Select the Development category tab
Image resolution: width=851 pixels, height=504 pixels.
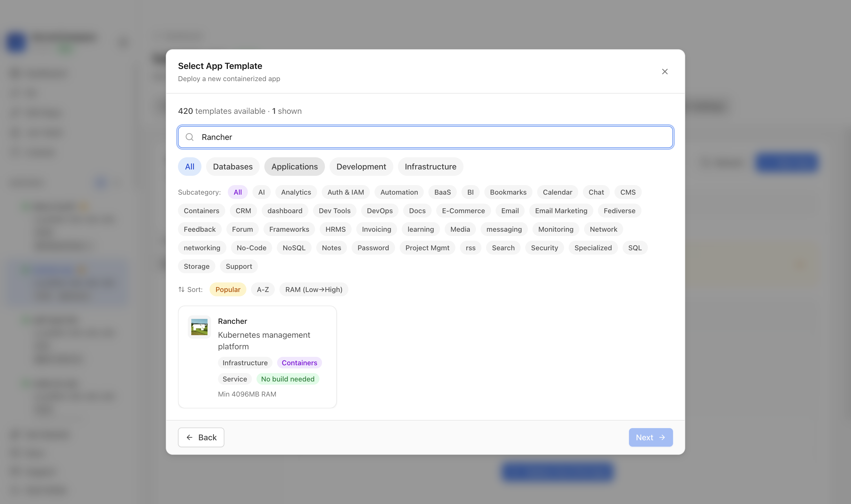point(361,167)
